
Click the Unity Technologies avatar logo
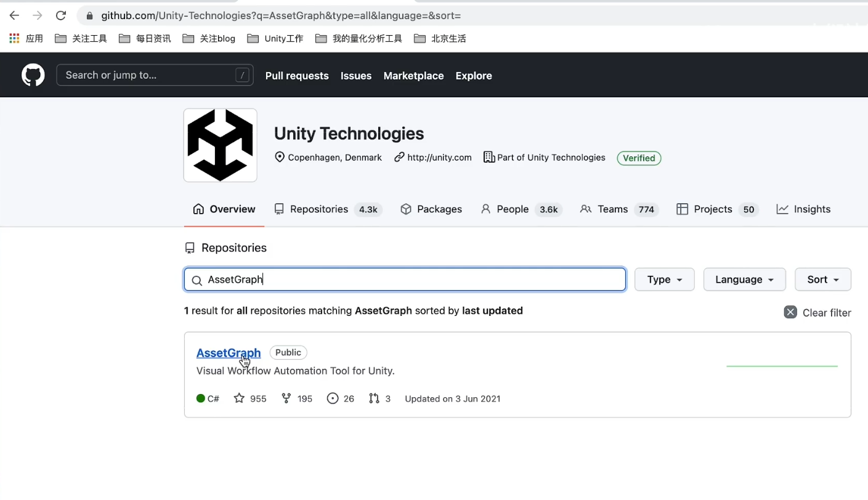pos(220,145)
